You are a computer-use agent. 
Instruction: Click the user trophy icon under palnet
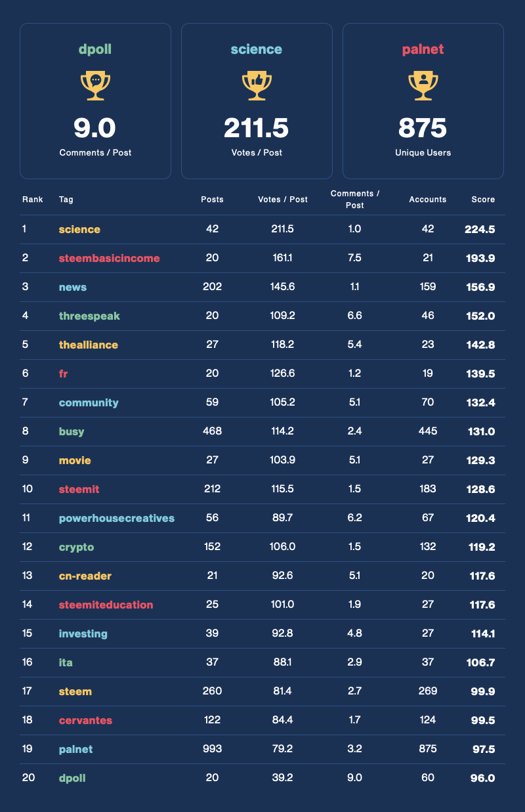(x=423, y=86)
